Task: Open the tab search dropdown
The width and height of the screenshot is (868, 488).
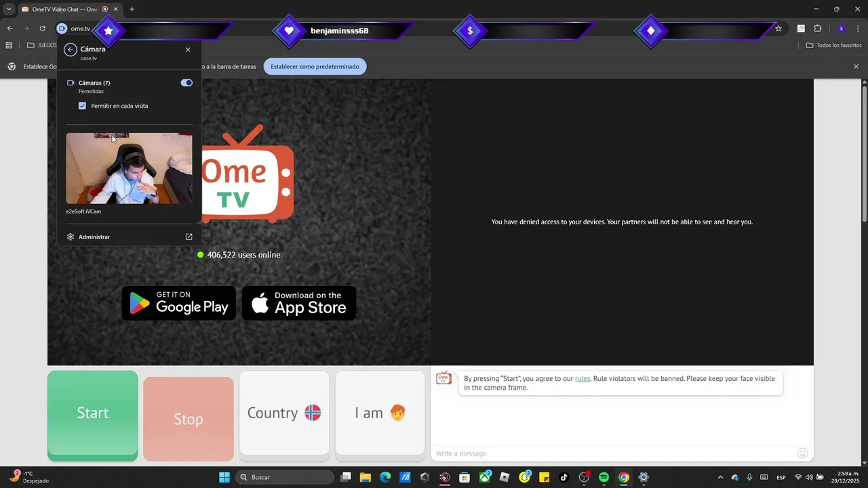Action: (x=9, y=9)
